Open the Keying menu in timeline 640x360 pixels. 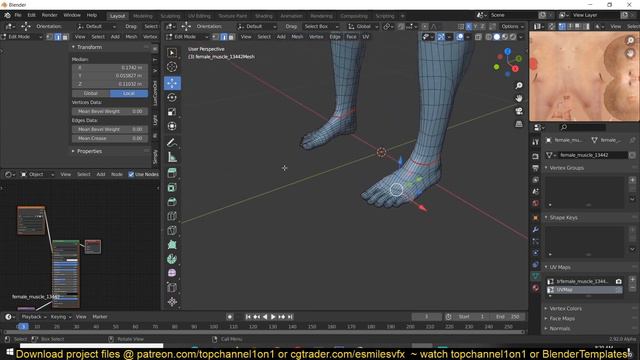pos(60,317)
